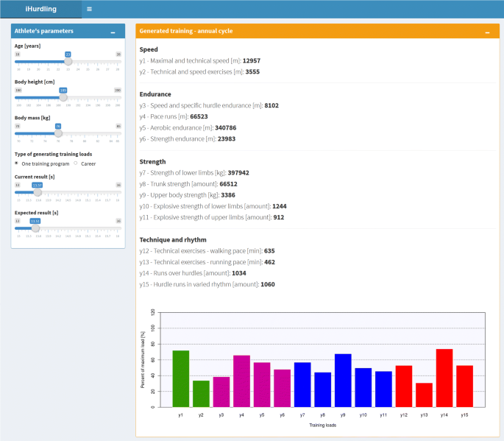Image resolution: width=504 pixels, height=441 pixels.
Task: Click the y7 Strength of lower limbs line
Action: 194,173
